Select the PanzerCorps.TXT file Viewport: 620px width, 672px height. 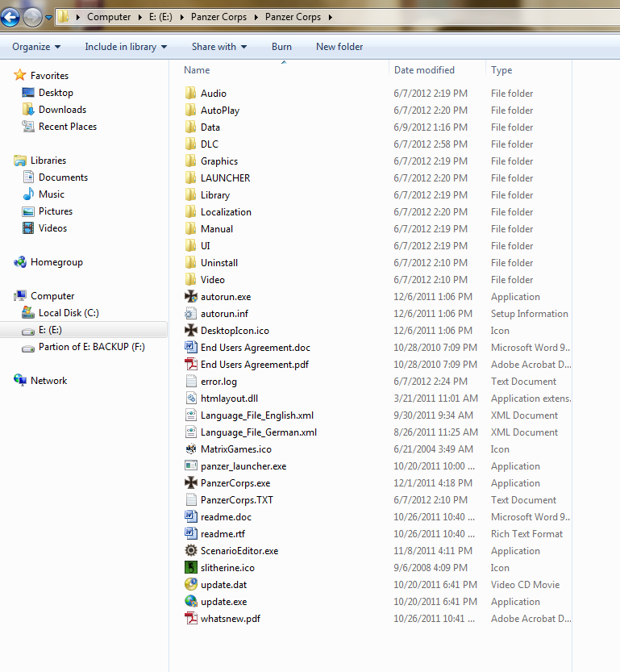coord(237,500)
